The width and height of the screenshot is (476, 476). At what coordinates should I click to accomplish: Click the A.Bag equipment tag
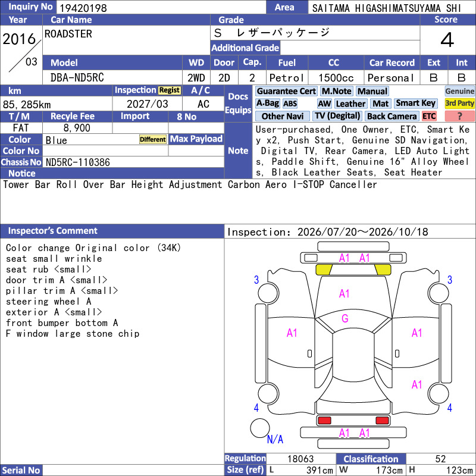coord(267,103)
